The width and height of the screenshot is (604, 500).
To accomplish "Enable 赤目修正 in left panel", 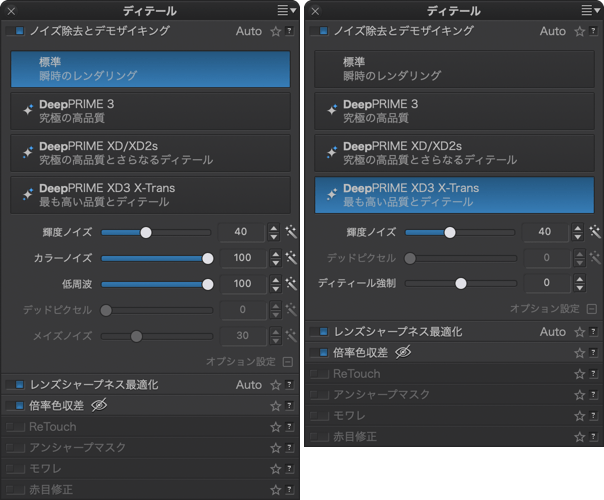I will pos(15,490).
